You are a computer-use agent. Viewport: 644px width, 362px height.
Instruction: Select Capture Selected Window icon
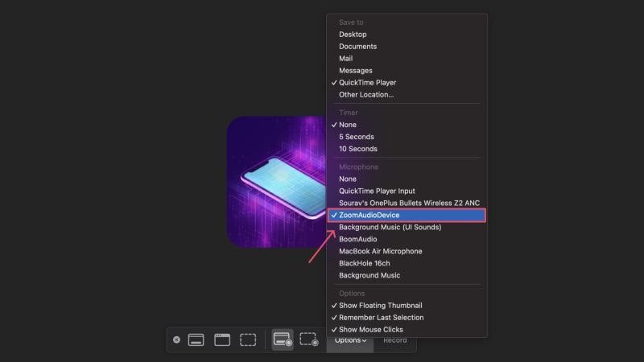222,339
